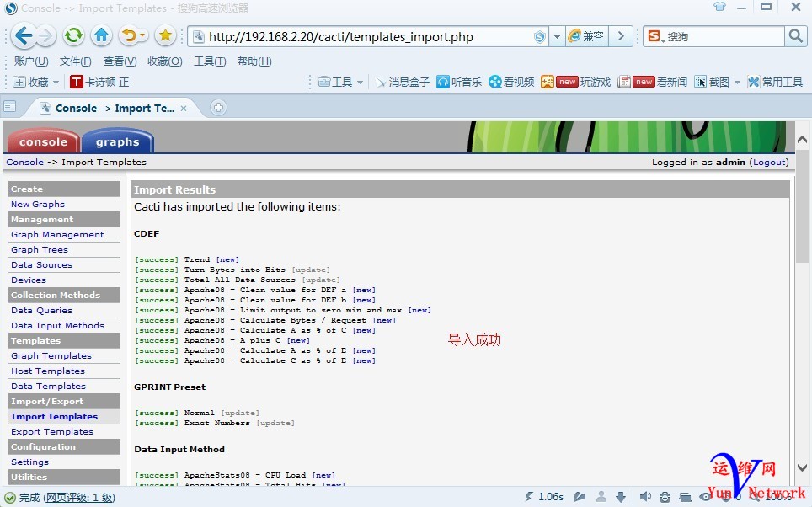Click the shield security icon in address bar
Screen dimensions: 812x507
tap(540, 37)
